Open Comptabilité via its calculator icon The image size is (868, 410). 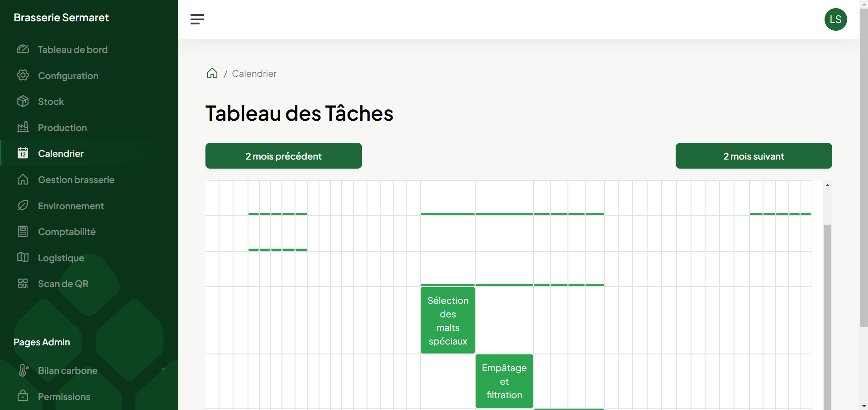[23, 231]
